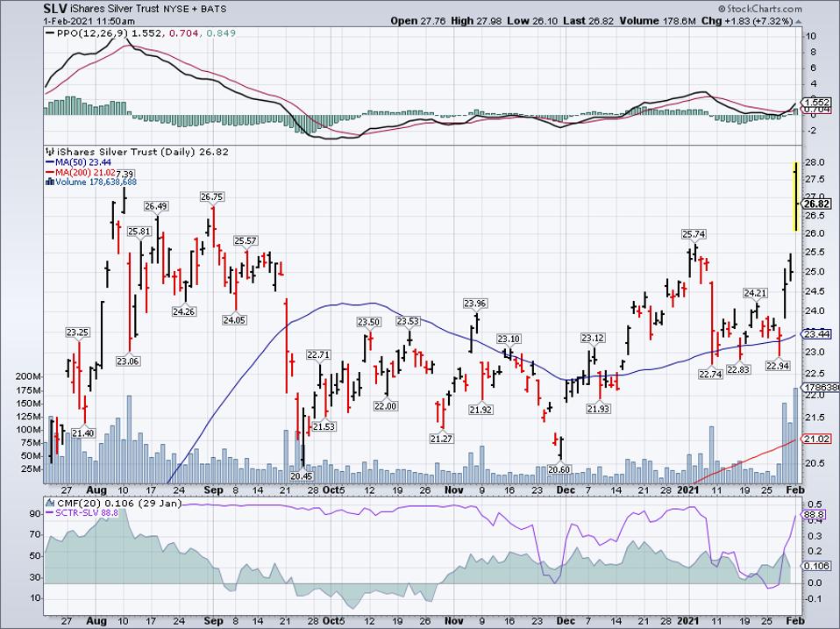Click the 26.82 current price tag on right axis
Viewport: 840px width, 629px height.
pyautogui.click(x=816, y=204)
